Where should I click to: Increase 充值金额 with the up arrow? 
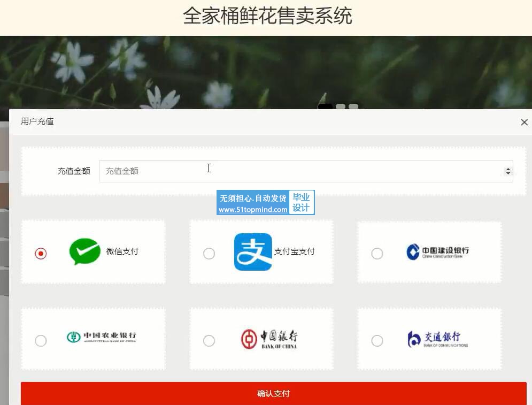(x=507, y=169)
